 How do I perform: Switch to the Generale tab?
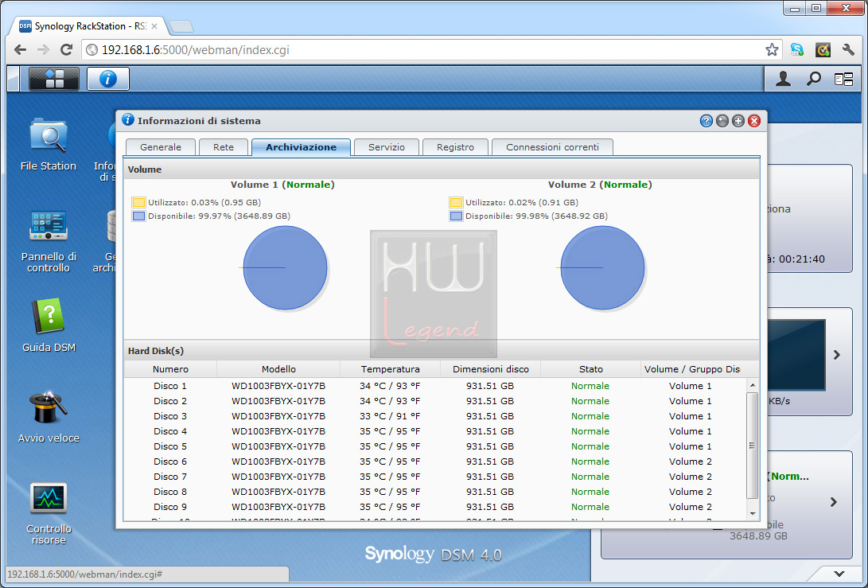tap(161, 147)
